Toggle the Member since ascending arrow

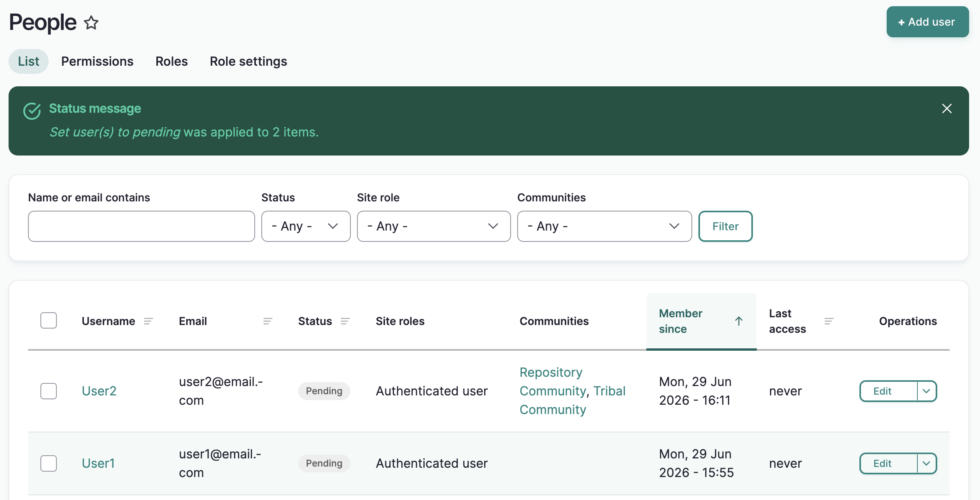[x=738, y=321]
